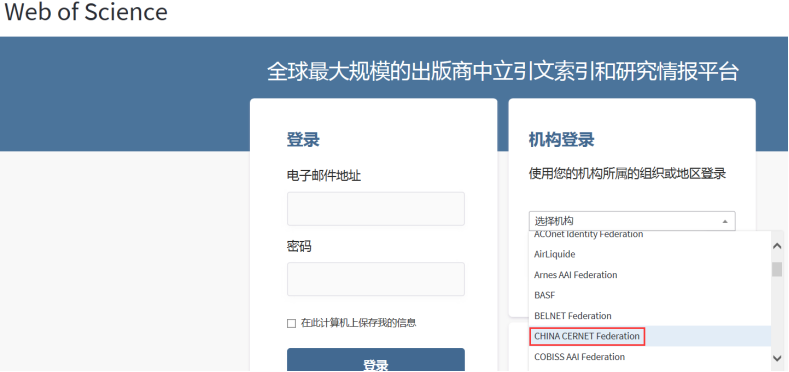Viewport: 789px width, 372px height.
Task: Select AirLiquide from the institution list
Action: tap(649, 254)
